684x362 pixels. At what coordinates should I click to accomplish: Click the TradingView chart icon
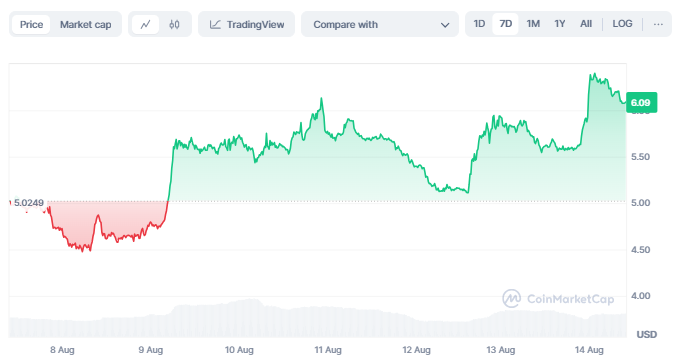tap(215, 24)
